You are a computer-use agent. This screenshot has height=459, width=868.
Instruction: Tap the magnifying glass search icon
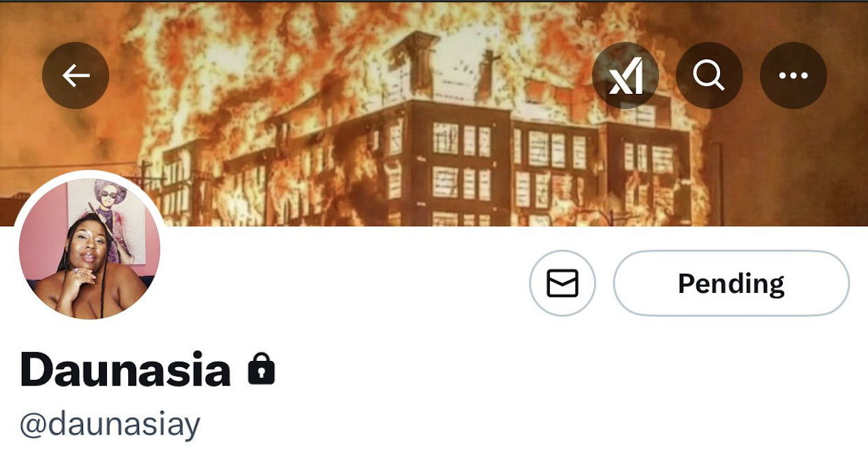(709, 76)
